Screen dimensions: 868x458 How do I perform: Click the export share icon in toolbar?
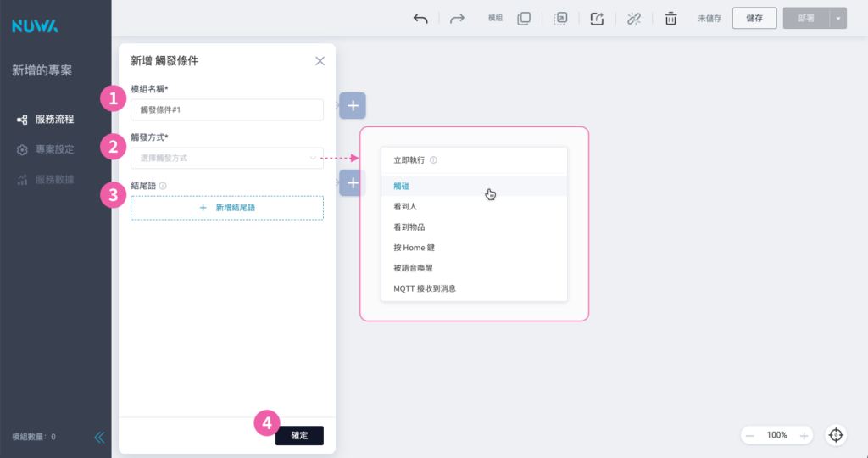click(597, 19)
